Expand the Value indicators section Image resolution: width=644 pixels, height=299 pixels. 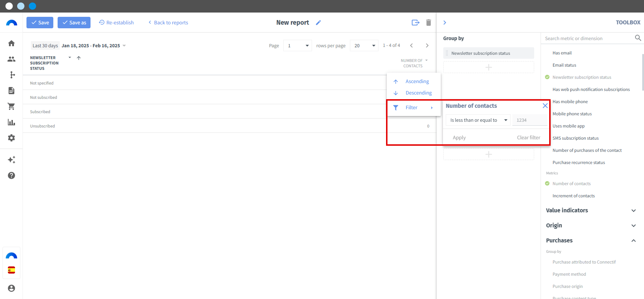[591, 210]
